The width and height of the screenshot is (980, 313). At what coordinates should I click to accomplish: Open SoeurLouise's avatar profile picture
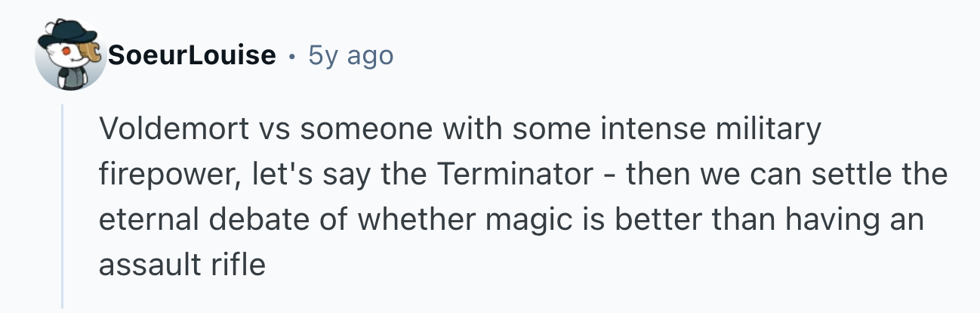coord(70,55)
